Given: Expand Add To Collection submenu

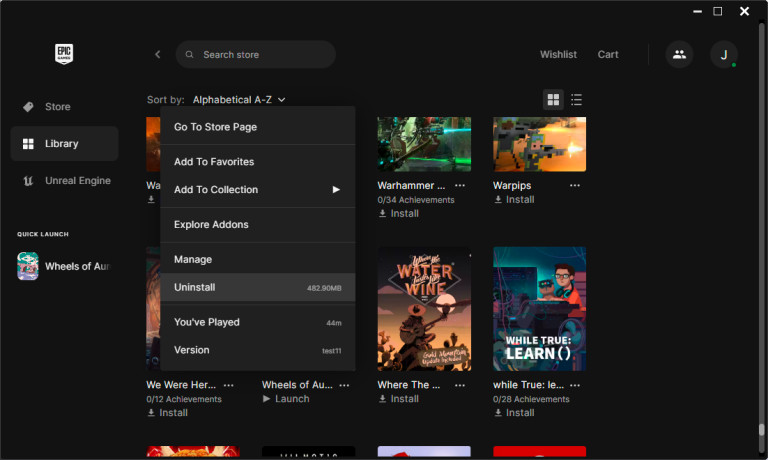Looking at the screenshot, I should 257,189.
